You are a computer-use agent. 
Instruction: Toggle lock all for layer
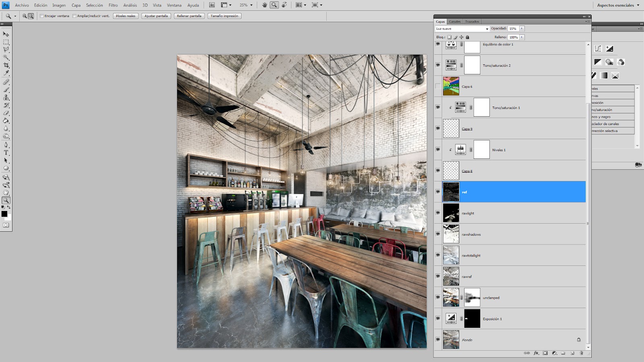(x=467, y=37)
